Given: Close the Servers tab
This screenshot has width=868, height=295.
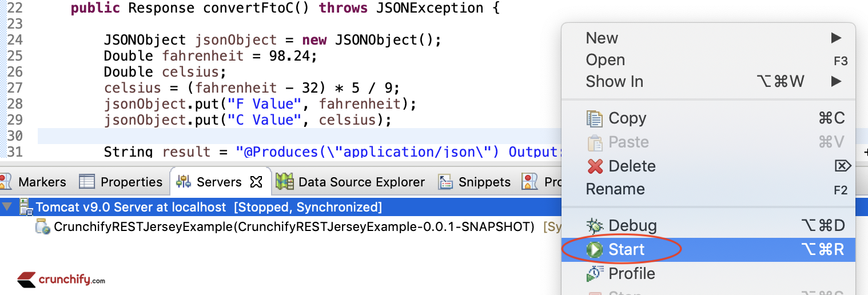Looking at the screenshot, I should click(x=257, y=182).
